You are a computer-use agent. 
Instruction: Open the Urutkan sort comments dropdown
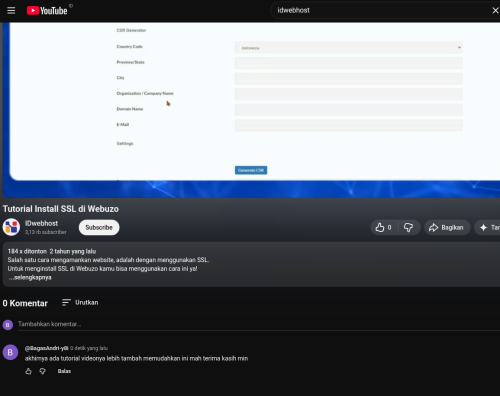click(x=80, y=302)
